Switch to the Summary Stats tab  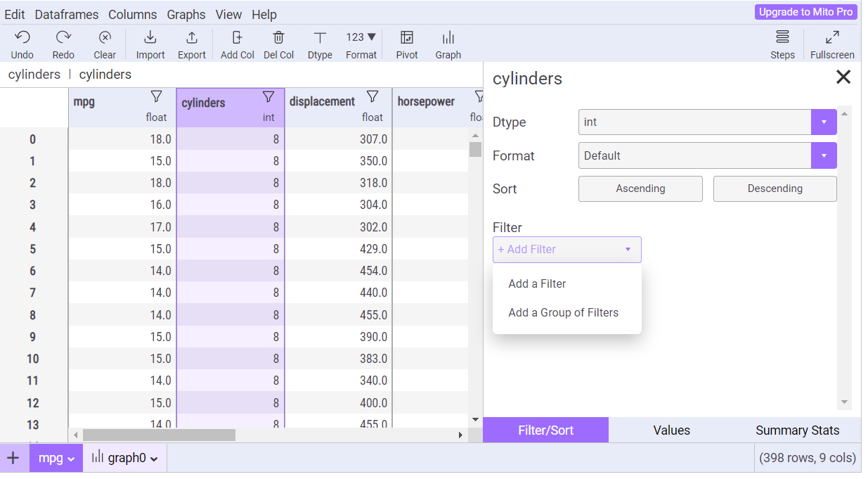click(797, 430)
